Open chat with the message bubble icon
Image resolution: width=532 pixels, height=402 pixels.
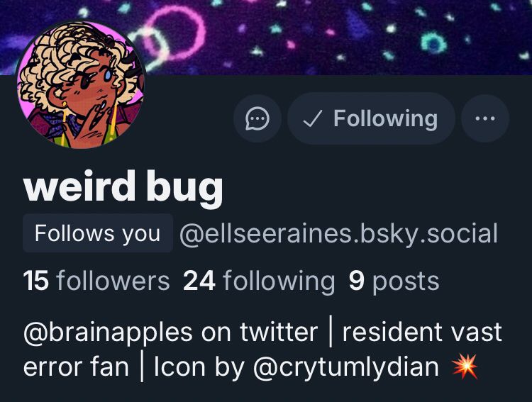pos(257,118)
